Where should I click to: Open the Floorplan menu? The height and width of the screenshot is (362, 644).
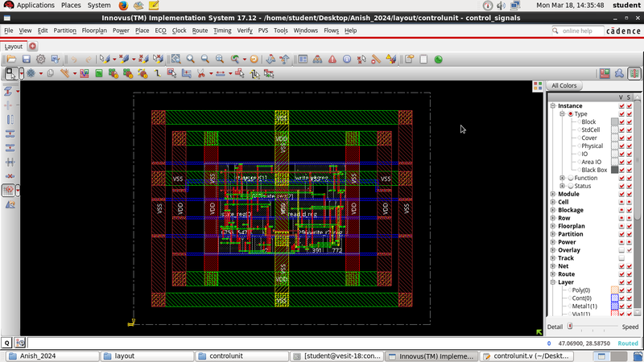click(x=94, y=31)
